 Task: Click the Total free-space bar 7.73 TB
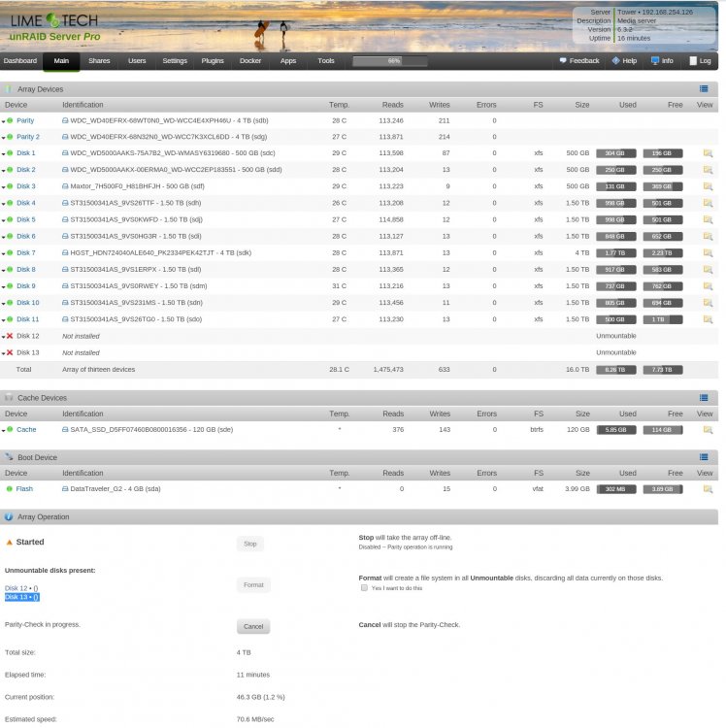point(663,370)
